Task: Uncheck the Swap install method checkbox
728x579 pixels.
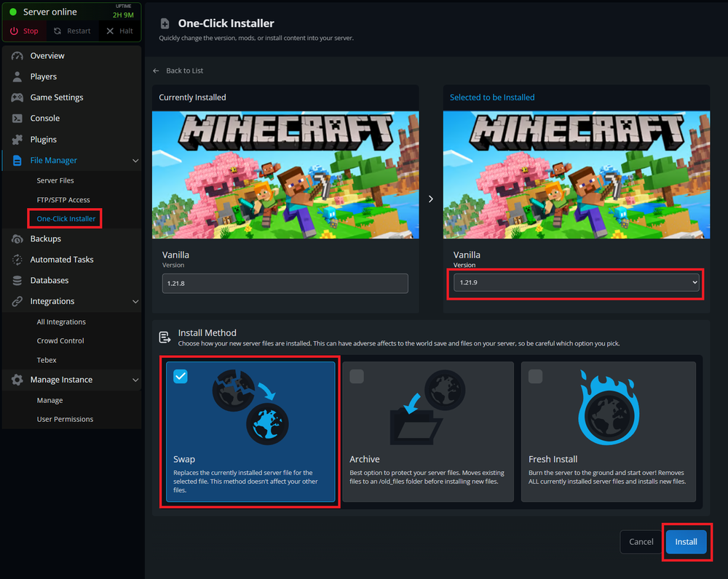Action: pos(181,376)
